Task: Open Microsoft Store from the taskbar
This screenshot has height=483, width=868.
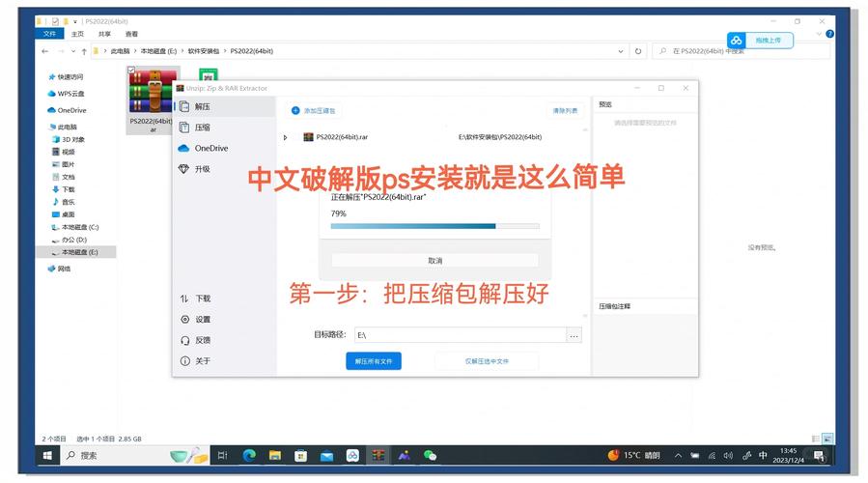Action: point(300,455)
